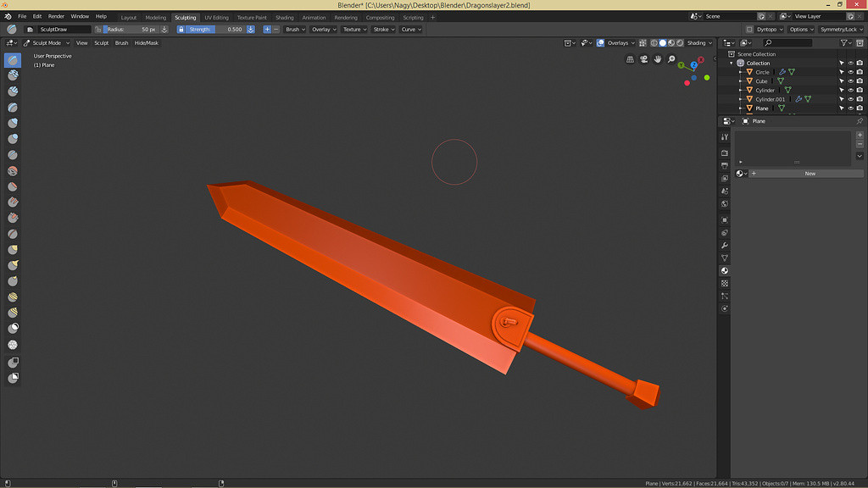This screenshot has width=868, height=488.
Task: Hide the Cylinder.001 object in viewport
Action: [850, 99]
